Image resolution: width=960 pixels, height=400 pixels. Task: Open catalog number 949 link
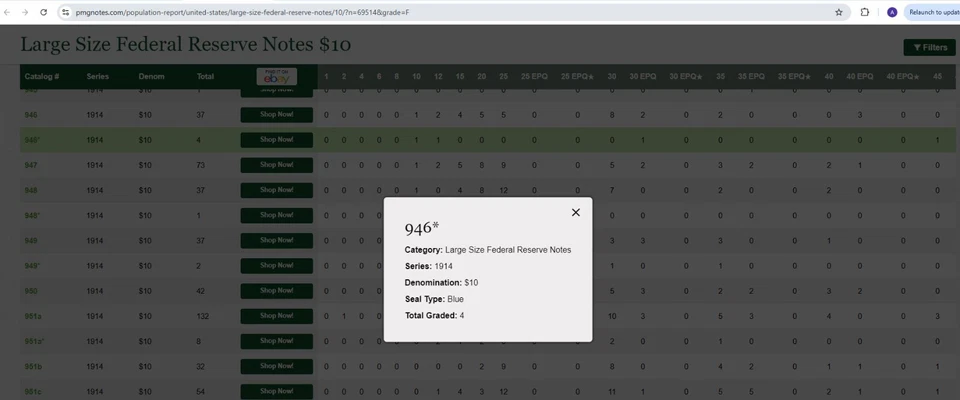coord(31,241)
